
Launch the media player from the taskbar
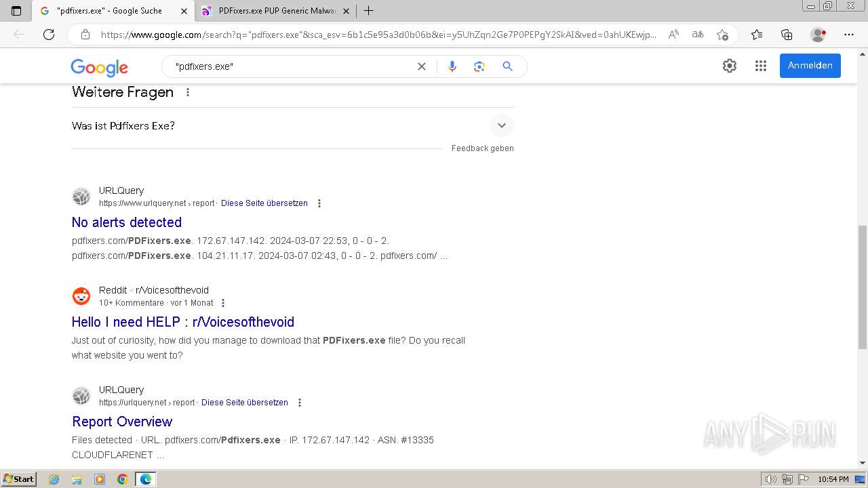tap(100, 479)
